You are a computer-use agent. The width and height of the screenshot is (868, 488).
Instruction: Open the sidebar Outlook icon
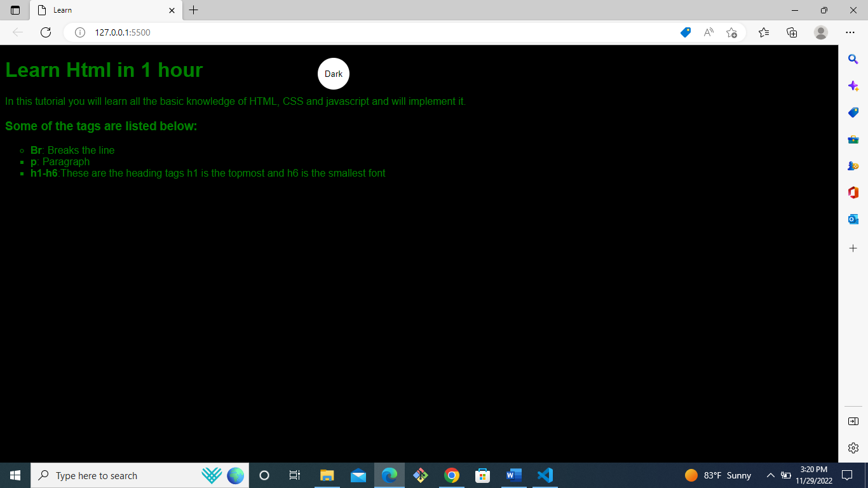click(853, 219)
